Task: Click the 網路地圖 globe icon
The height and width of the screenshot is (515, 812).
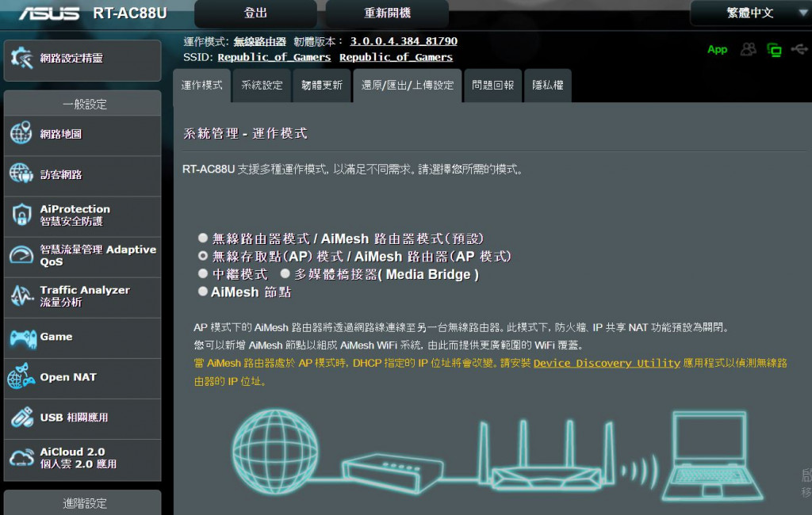Action: pyautogui.click(x=21, y=133)
